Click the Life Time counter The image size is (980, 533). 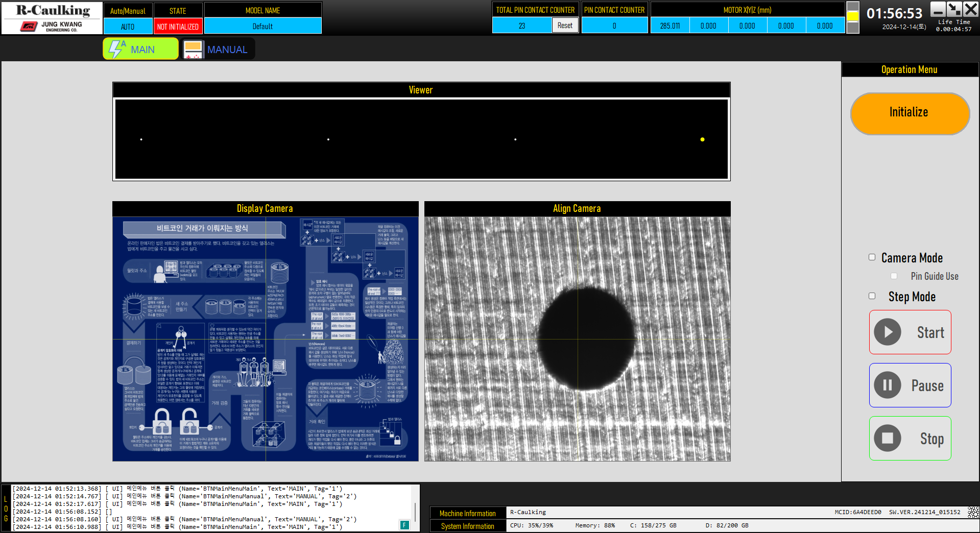pyautogui.click(x=954, y=26)
